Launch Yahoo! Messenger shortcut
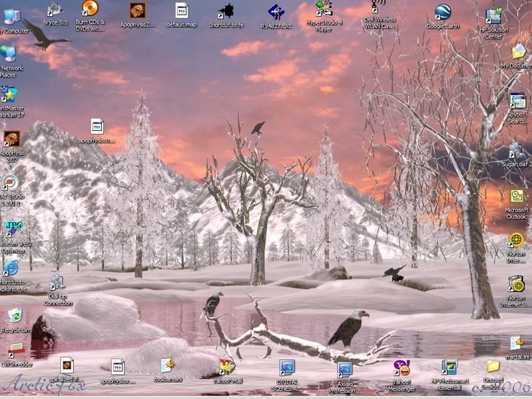Screen dimensions: 532x399 (401, 368)
